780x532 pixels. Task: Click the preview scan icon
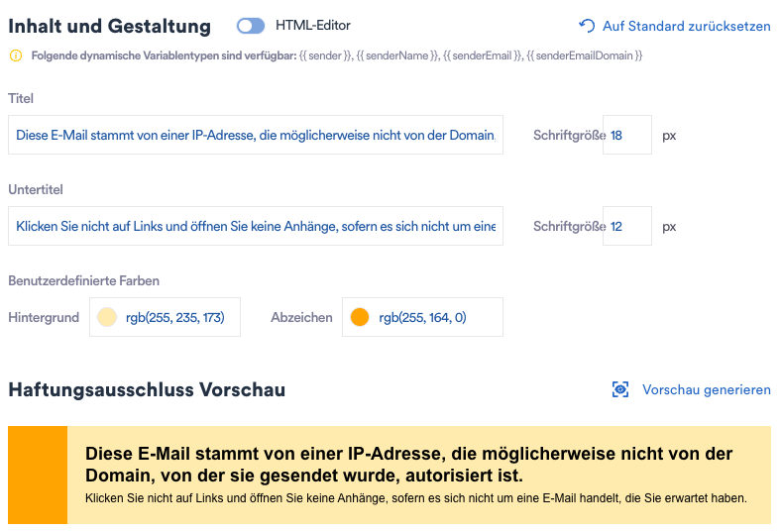tap(620, 389)
